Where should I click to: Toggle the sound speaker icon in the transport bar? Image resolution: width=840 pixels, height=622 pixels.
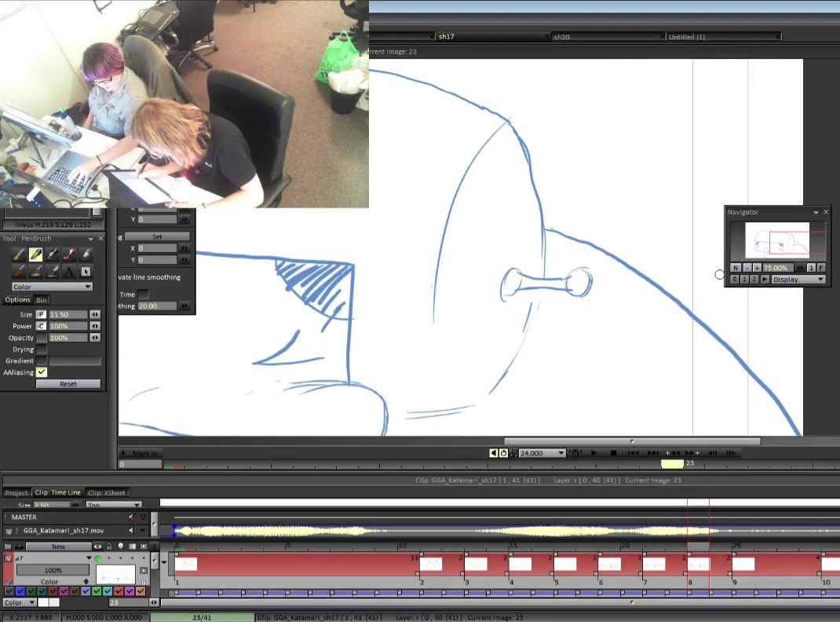pos(493,452)
